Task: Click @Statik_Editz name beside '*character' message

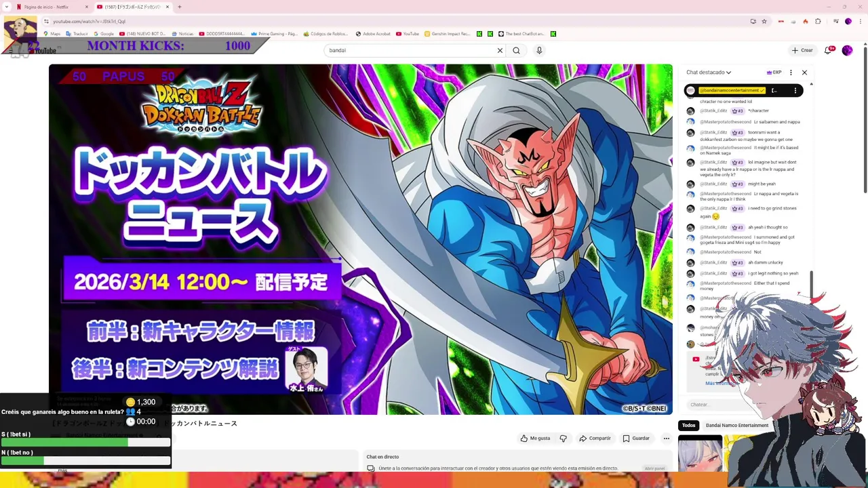Action: coord(713,110)
